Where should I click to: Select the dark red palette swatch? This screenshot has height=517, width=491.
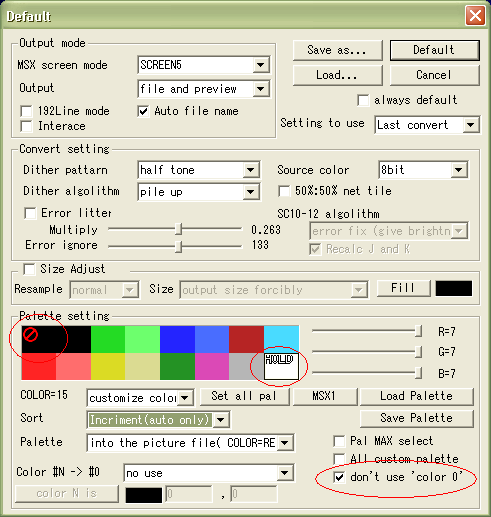247,339
